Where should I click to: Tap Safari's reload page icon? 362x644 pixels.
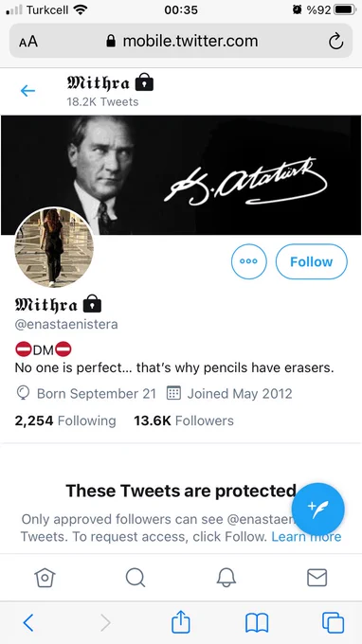(x=335, y=41)
